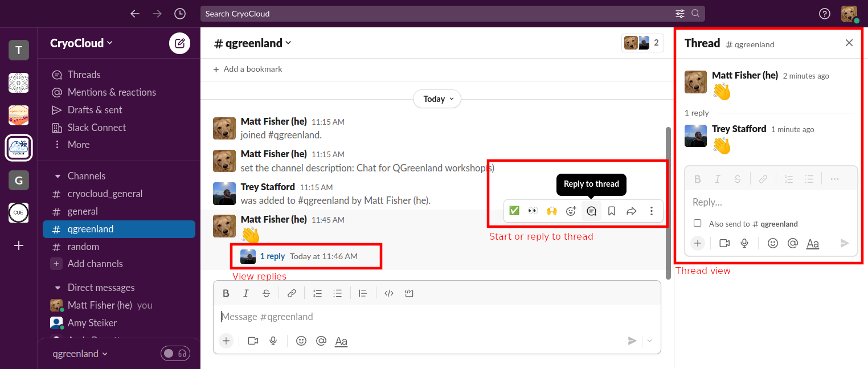Viewport: 868px width, 369px height.
Task: Expand the Today date dropdown
Action: click(x=437, y=99)
